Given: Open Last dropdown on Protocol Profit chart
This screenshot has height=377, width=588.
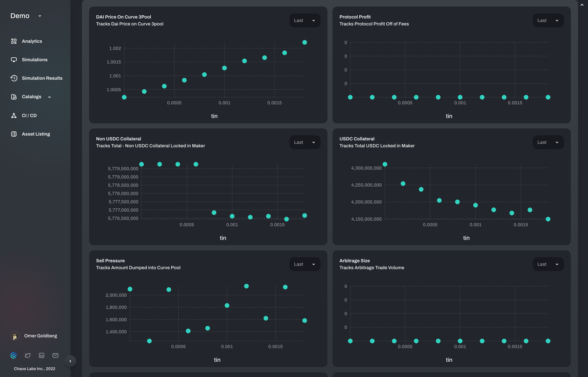Looking at the screenshot, I should [548, 20].
